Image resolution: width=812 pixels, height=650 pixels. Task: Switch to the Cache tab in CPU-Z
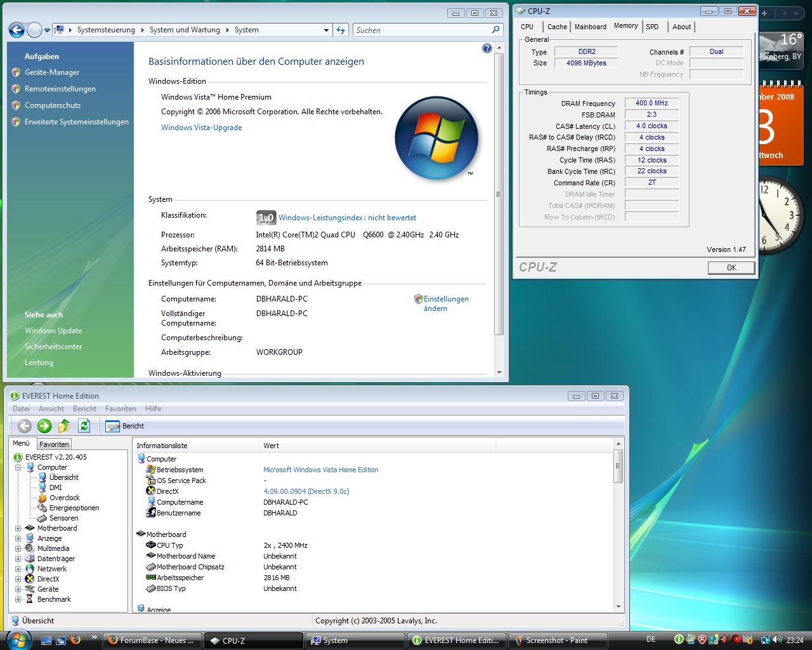[557, 27]
